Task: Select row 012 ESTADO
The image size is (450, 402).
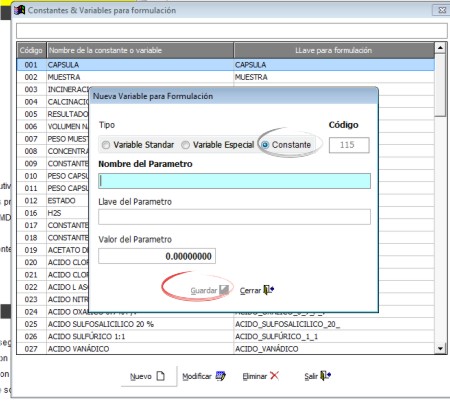Action: [53, 201]
